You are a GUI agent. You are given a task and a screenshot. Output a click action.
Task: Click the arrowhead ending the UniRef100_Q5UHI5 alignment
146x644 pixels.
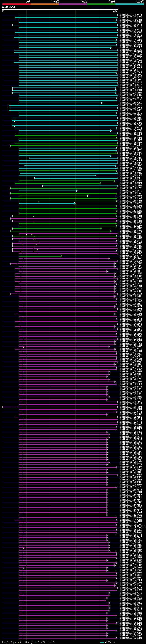(x=77, y=191)
